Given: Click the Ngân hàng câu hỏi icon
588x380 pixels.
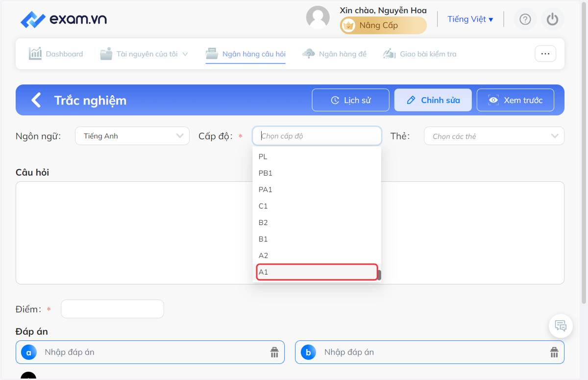Looking at the screenshot, I should pos(212,53).
